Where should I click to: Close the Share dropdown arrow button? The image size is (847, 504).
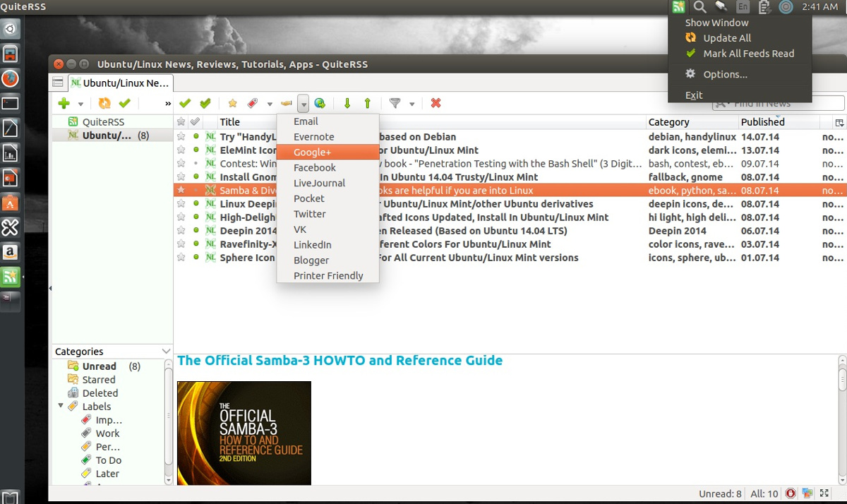click(x=303, y=104)
